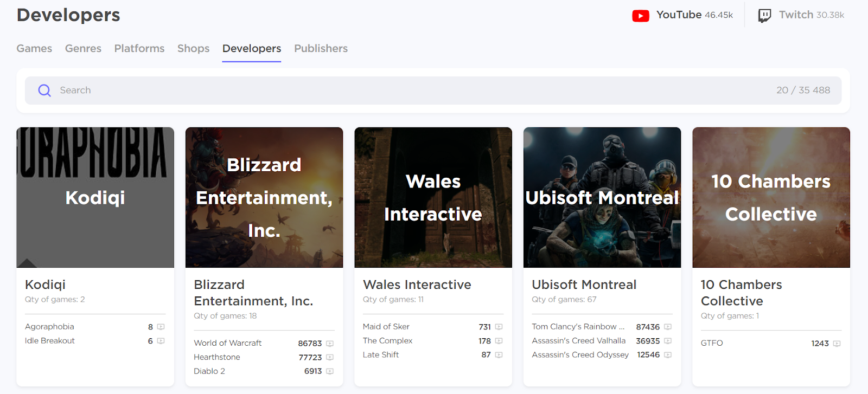Click the 1243 viewer count
Image resolution: width=868 pixels, height=394 pixels.
(x=820, y=344)
